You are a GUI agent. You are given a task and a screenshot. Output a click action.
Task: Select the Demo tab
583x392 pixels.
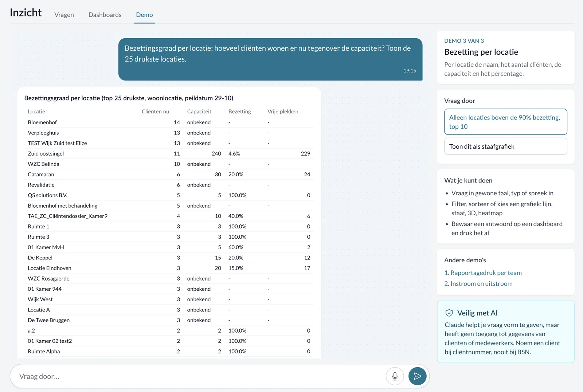click(144, 15)
